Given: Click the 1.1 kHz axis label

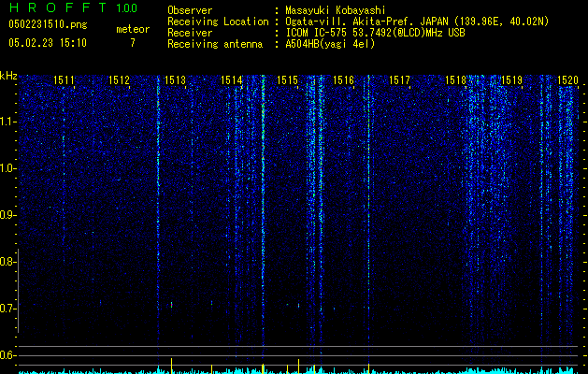Looking at the screenshot, I should pos(7,122).
